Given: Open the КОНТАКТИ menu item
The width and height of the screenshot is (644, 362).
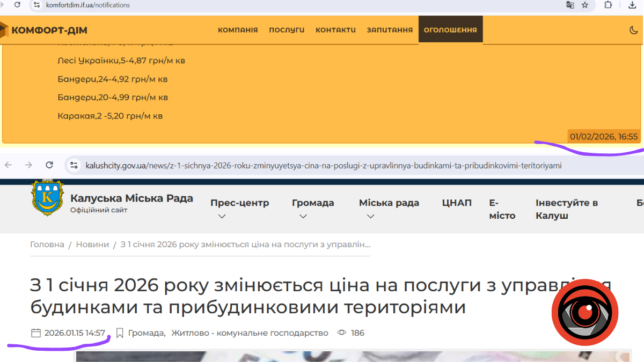Looking at the screenshot, I should [335, 30].
